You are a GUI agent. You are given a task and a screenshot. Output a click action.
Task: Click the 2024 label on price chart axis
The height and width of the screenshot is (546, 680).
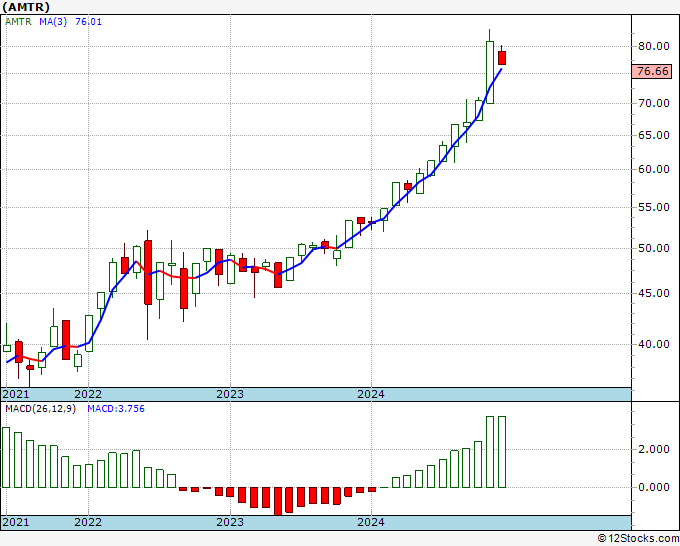(371, 394)
